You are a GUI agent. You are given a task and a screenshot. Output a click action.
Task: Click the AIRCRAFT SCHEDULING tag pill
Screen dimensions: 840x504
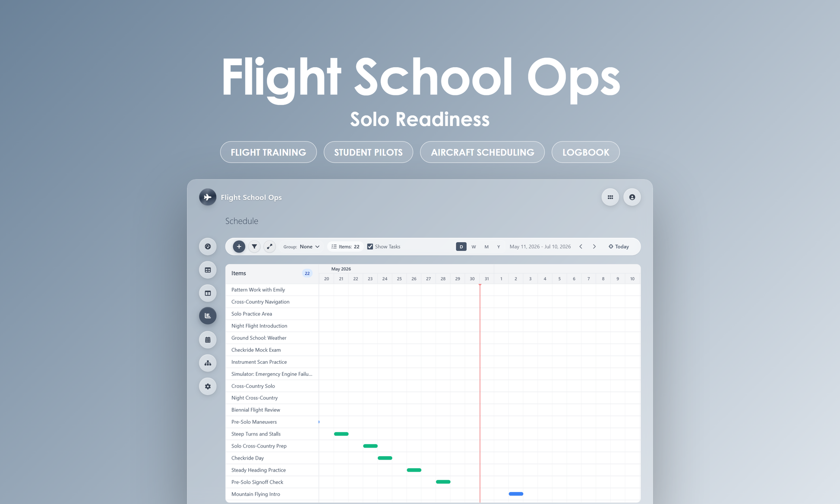[x=482, y=152]
